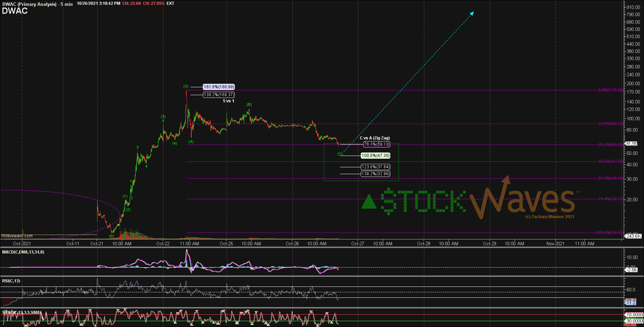Click the 11:00 AM label following Oct-22

coord(189,243)
